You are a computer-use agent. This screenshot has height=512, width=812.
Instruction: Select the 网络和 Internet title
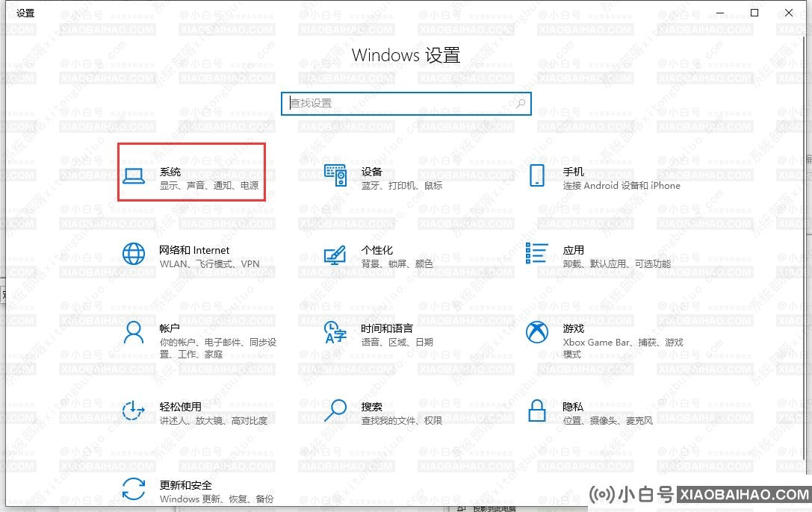tap(194, 250)
